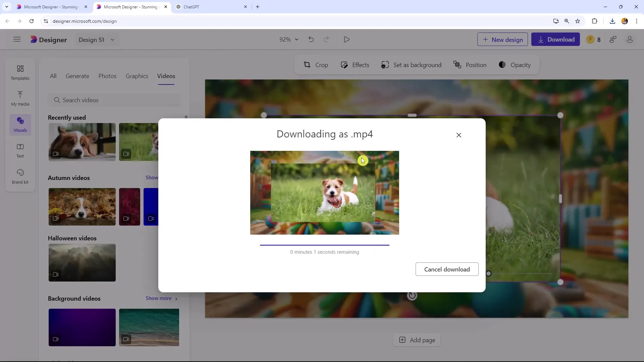Click the download progress bar
The image size is (644, 362).
pyautogui.click(x=325, y=244)
